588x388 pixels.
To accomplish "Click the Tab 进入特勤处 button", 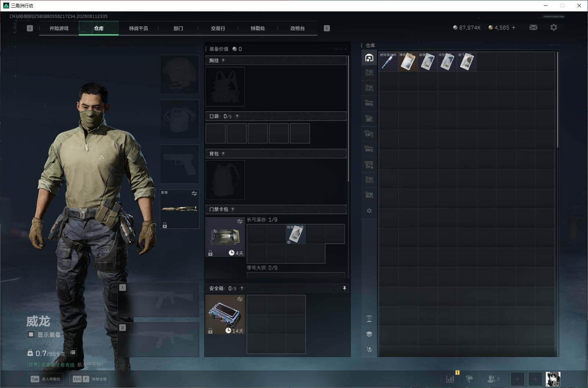I will [46, 379].
